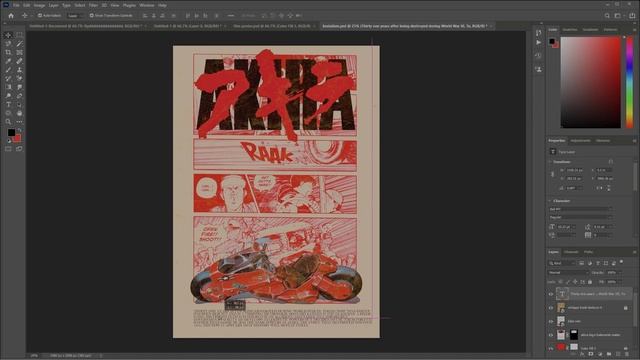
Task: Select the Frame tool
Action: click(19, 53)
